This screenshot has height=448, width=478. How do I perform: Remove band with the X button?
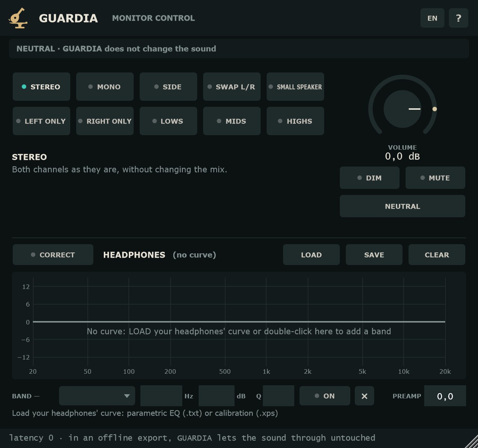[364, 396]
